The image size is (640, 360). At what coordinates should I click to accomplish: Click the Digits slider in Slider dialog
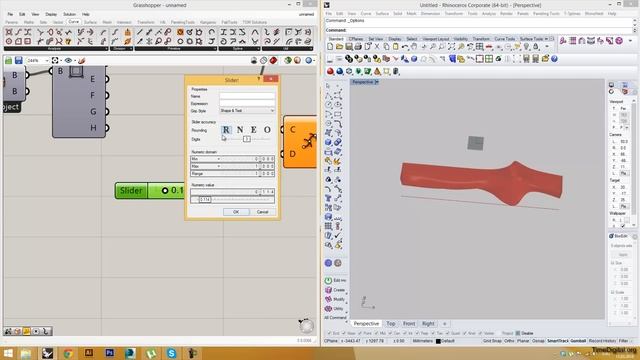point(247,139)
